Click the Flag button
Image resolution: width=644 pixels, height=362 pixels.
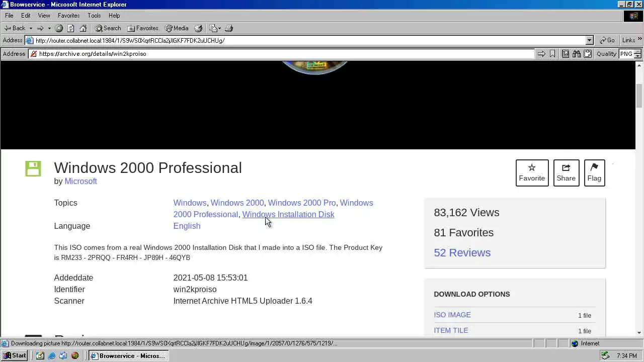click(594, 172)
